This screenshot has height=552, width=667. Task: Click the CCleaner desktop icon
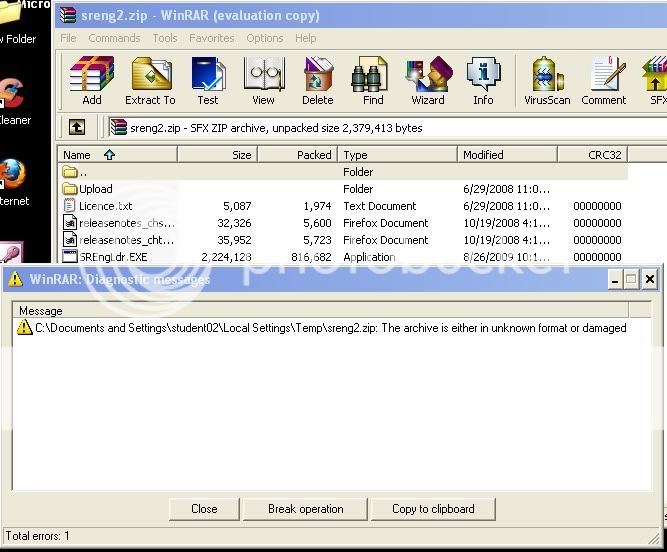[x=11, y=93]
